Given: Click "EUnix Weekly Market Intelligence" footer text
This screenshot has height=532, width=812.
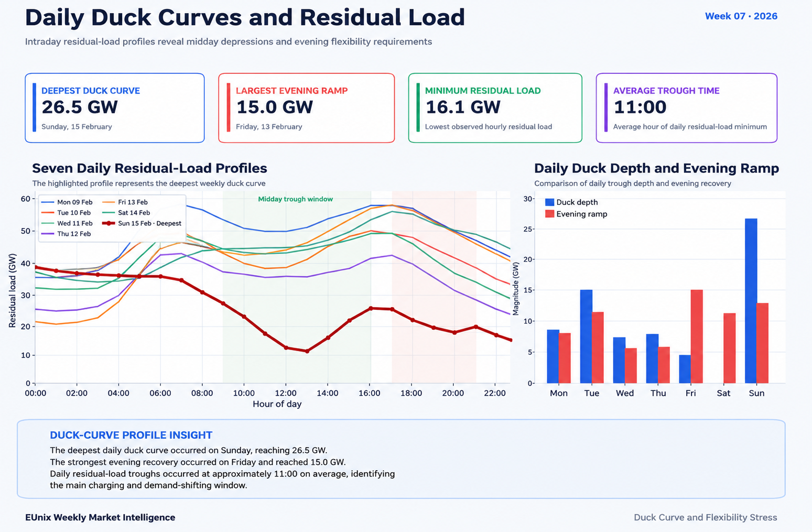Looking at the screenshot, I should tap(100, 517).
